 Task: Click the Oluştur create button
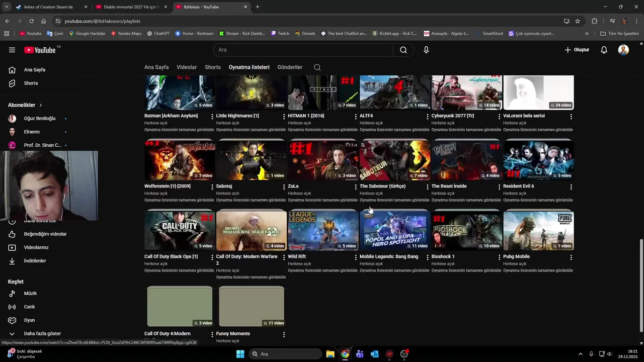(577, 50)
